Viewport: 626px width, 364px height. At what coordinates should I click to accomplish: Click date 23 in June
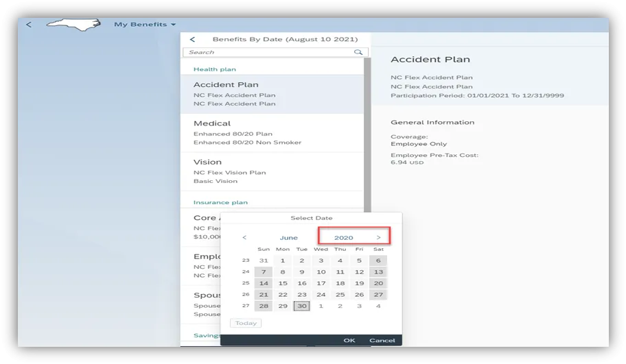[302, 295]
